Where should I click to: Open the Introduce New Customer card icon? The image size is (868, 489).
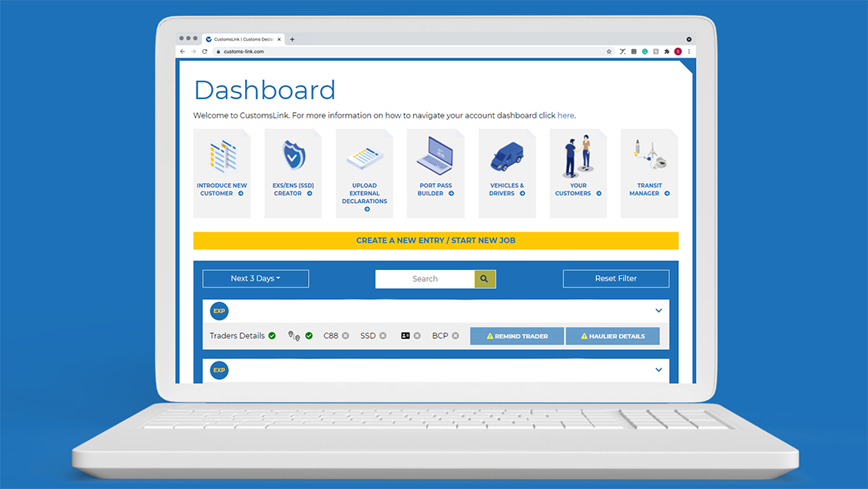click(x=223, y=155)
